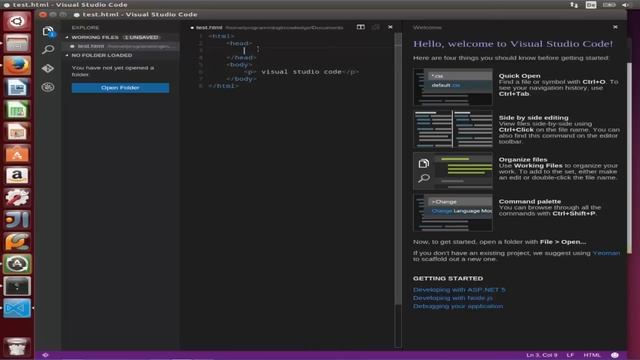Open LibreOffice Calc from the launcher
This screenshot has width=640, height=360.
point(17,109)
